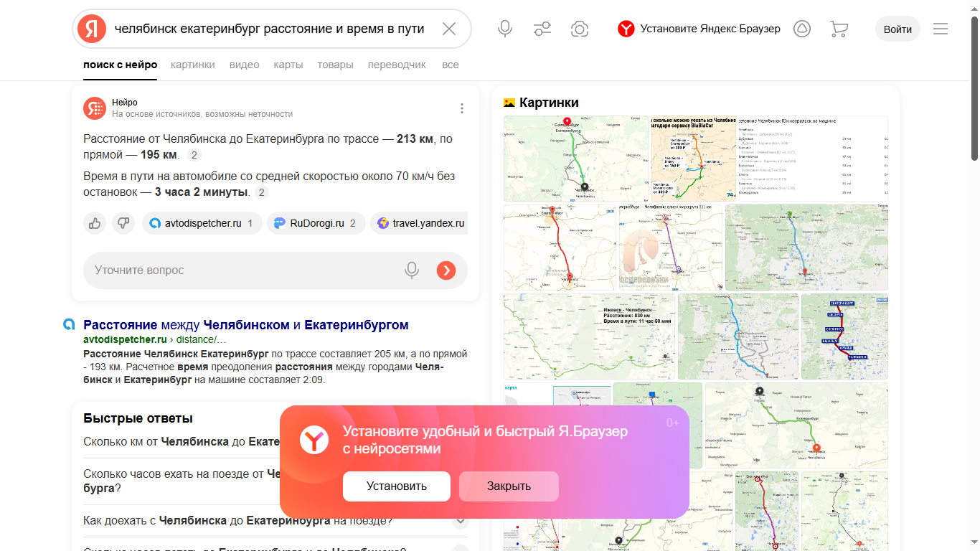980x551 pixels.
Task: Click the note На основе источников, возможны неточности
Action: pyautogui.click(x=202, y=114)
